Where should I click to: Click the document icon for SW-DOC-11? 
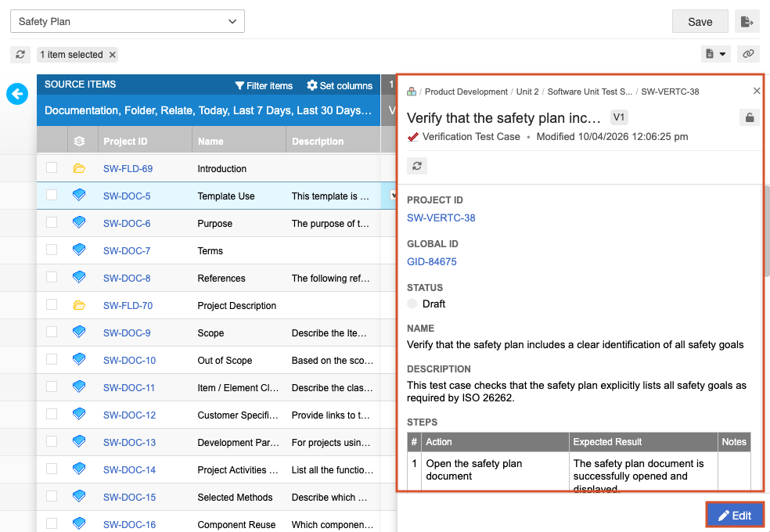coord(79,387)
